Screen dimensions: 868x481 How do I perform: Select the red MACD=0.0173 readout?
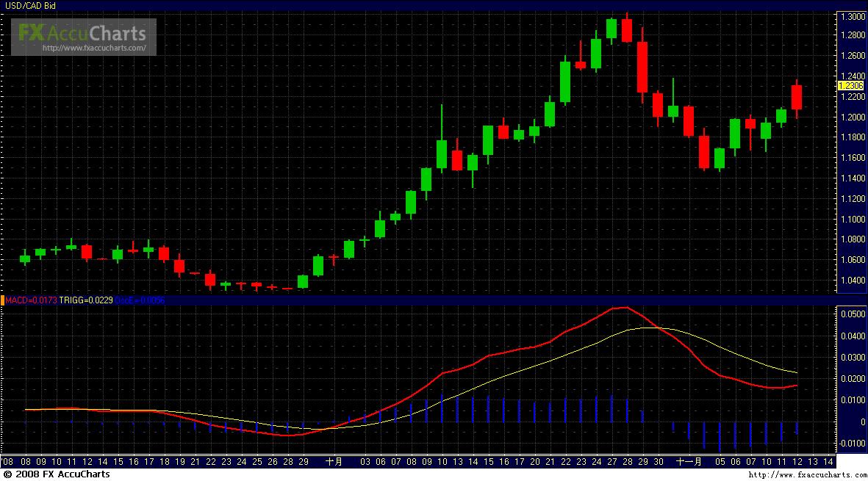point(31,300)
